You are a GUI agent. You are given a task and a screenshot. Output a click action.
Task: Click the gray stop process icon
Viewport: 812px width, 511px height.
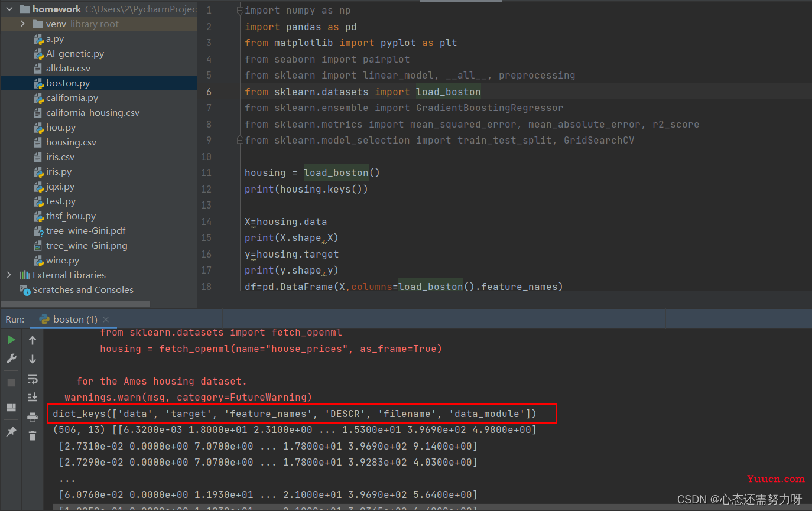tap(11, 382)
